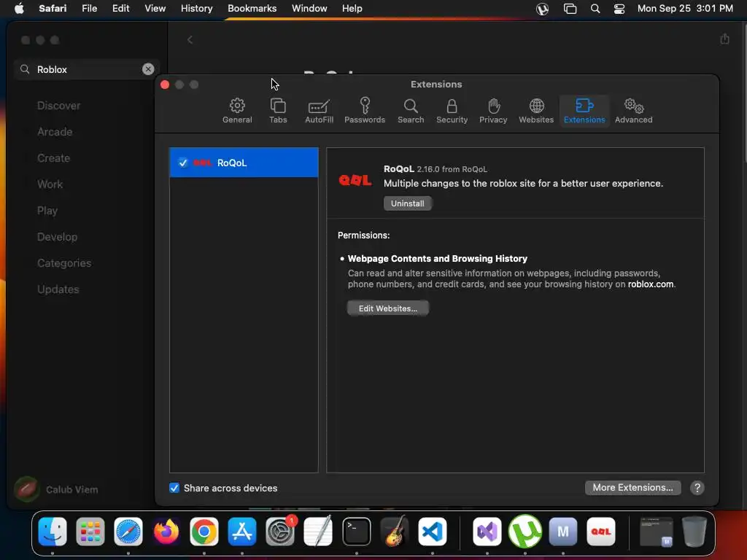The image size is (747, 560).
Task: Open Control Center from menu bar
Action: [x=619, y=8]
